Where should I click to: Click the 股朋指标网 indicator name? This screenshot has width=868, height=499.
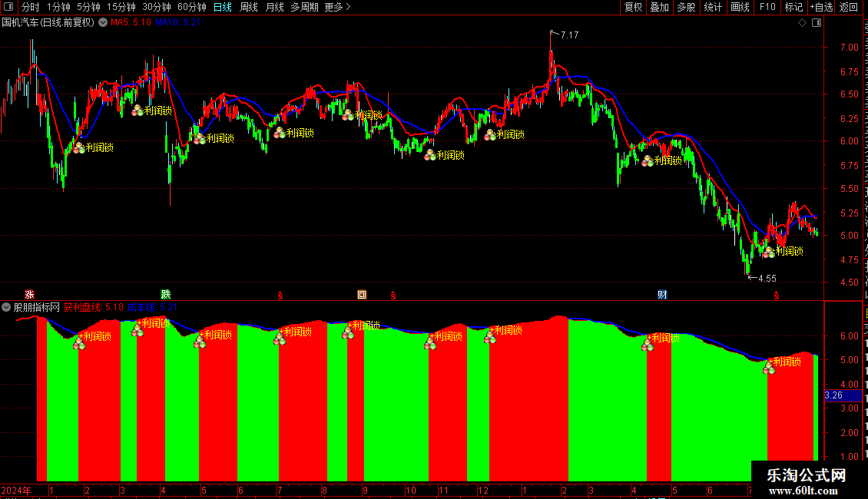tap(37, 307)
